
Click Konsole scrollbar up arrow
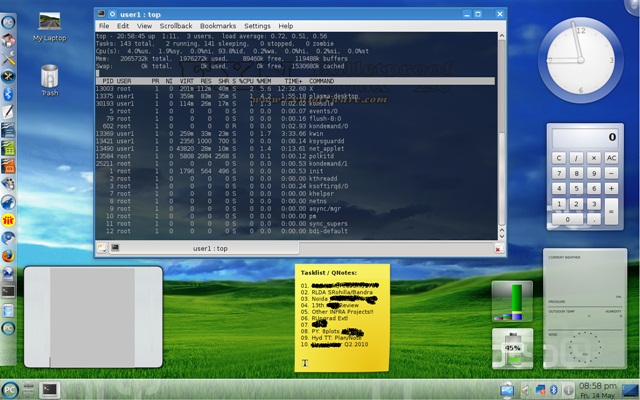point(502,36)
